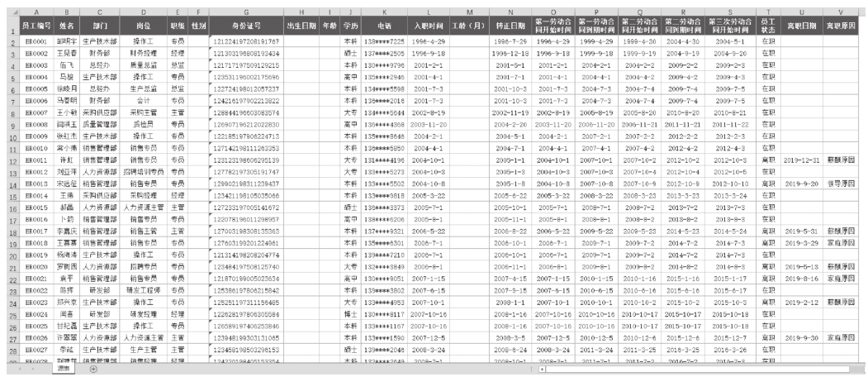868x377 pixels.
Task: Select column G header
Action: pos(246,12)
